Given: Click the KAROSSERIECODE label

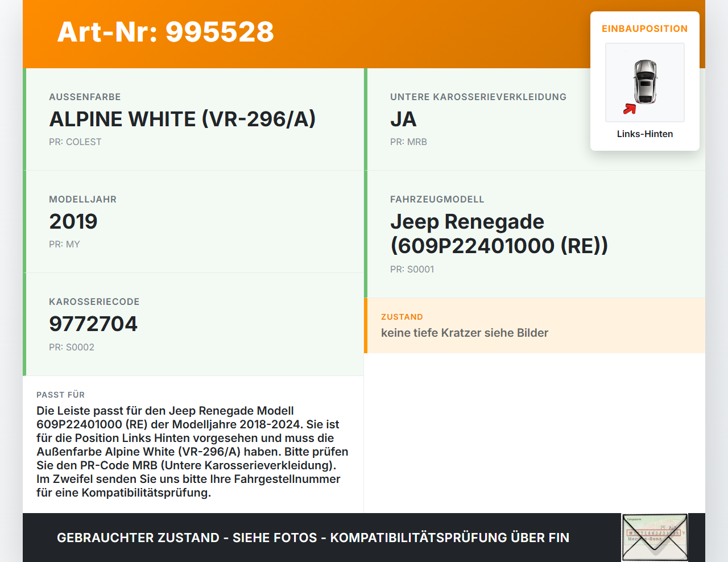Looking at the screenshot, I should 94,301.
